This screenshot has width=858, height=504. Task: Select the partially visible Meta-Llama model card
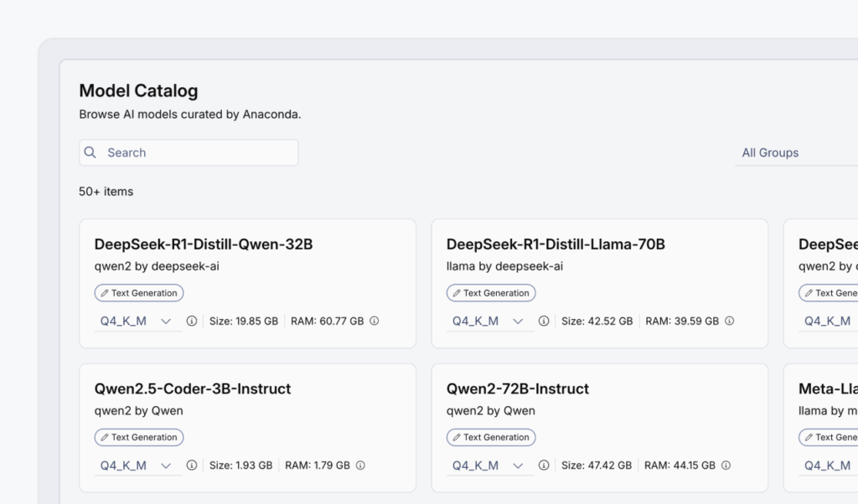(x=825, y=427)
